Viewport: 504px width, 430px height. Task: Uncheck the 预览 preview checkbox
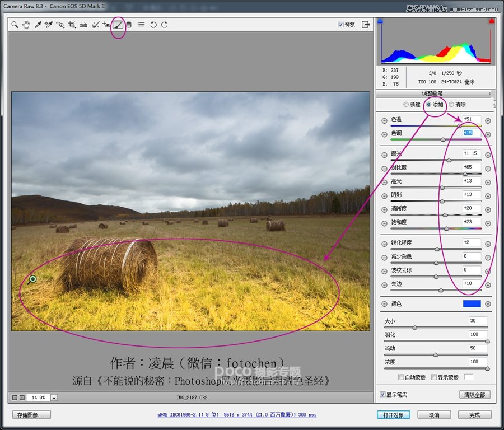pyautogui.click(x=341, y=25)
